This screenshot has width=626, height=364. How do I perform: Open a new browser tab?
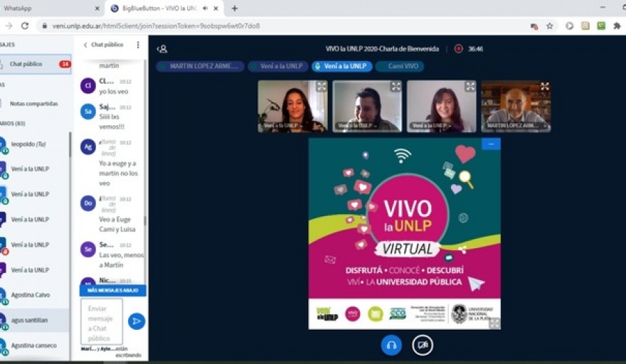pos(235,9)
